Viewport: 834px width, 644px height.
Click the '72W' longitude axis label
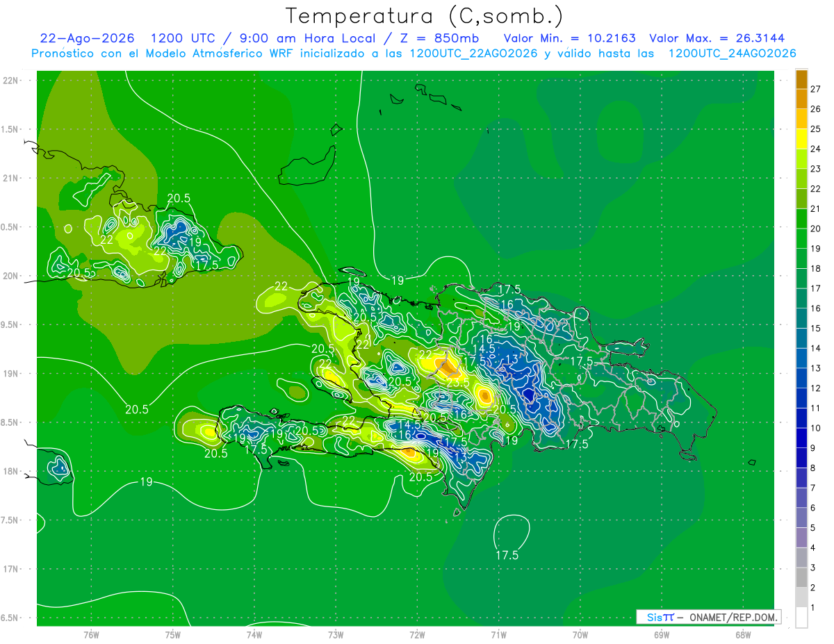pos(417,634)
